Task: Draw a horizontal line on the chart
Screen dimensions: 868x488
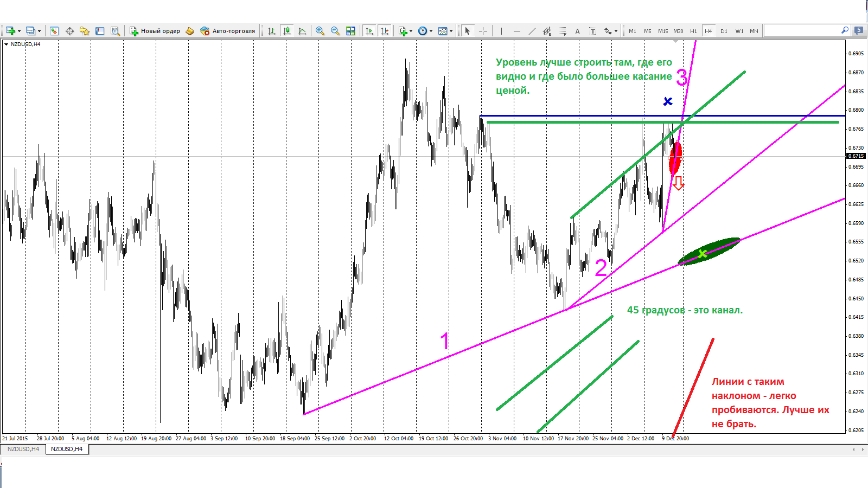Action: pos(516,31)
